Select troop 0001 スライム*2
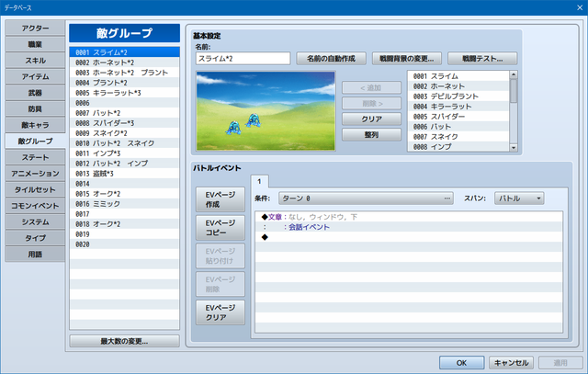 125,52
